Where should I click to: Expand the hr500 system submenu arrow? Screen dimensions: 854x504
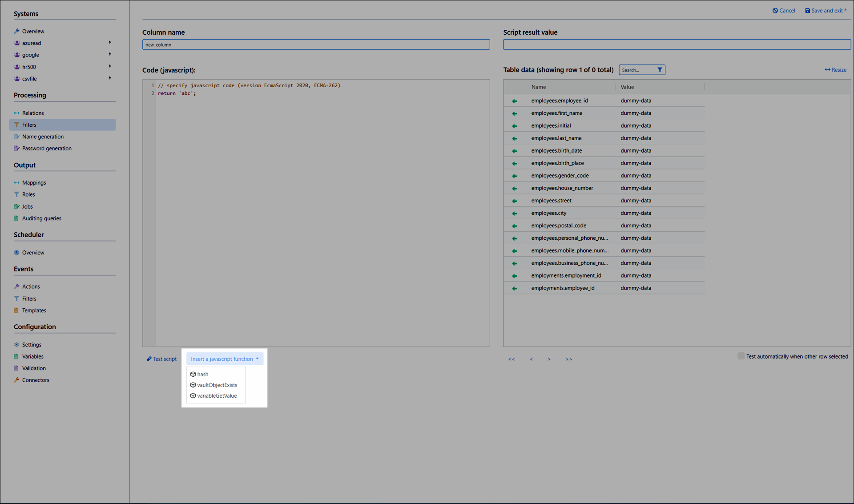click(x=110, y=66)
